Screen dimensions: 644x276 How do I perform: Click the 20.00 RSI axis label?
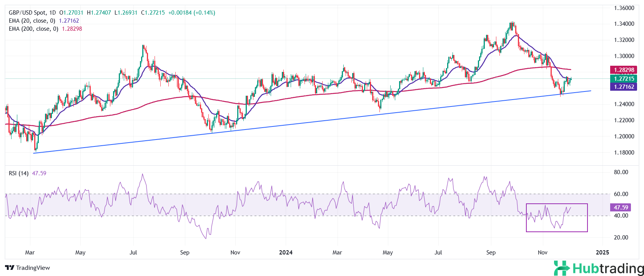click(621, 238)
